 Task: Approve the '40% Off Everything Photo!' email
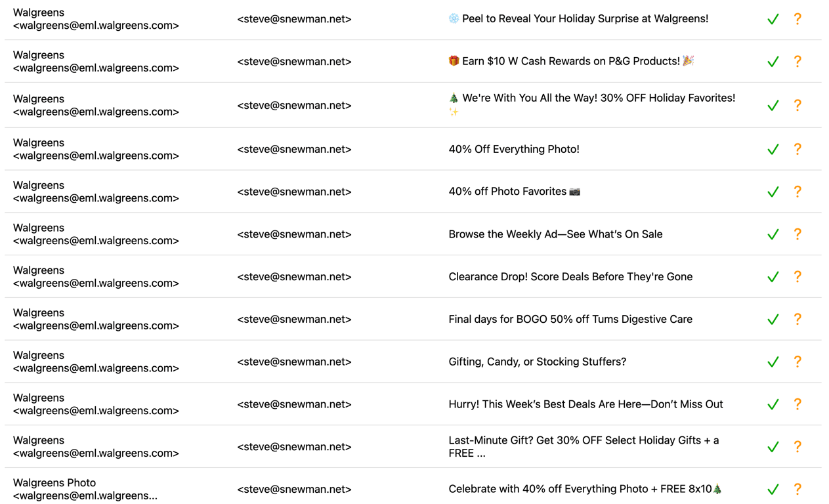773,150
